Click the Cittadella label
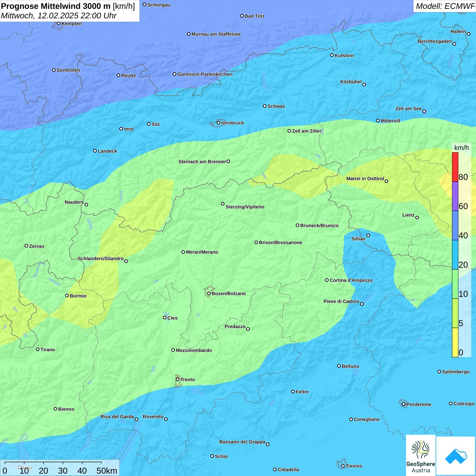Screen dimensions: 476x476 tap(288, 470)
